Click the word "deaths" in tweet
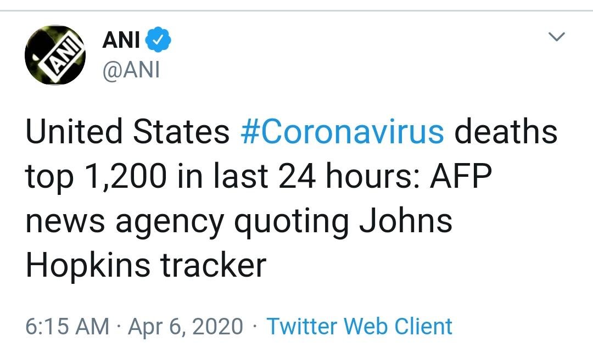The width and height of the screenshot is (593, 364). pyautogui.click(x=505, y=133)
